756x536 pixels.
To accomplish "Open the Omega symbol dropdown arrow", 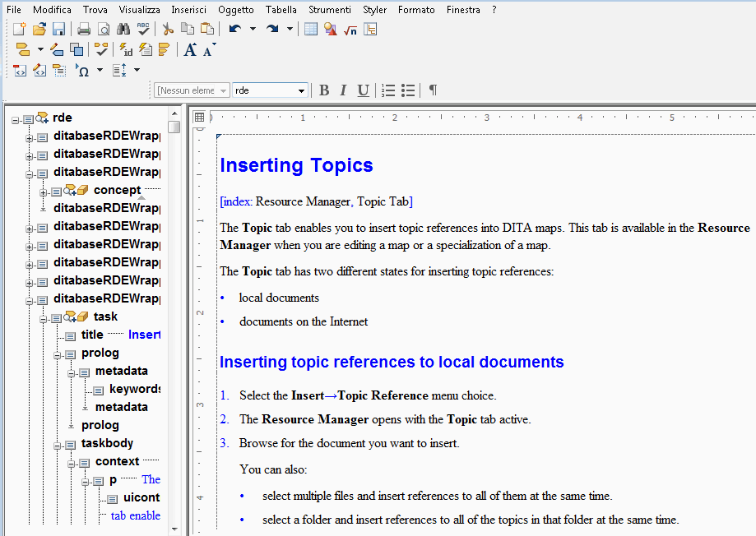I will click(x=100, y=71).
